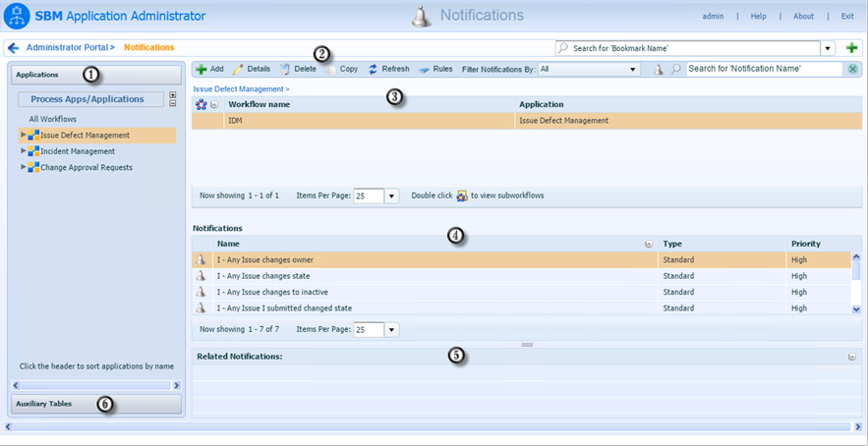This screenshot has height=446, width=868.
Task: Expand all applications with the plus icon
Action: [x=172, y=95]
